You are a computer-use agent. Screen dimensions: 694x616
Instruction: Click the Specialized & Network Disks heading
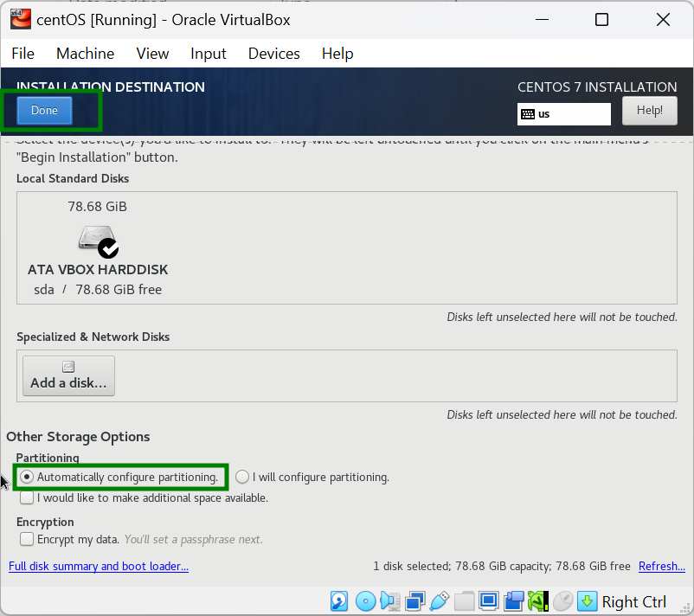point(93,337)
